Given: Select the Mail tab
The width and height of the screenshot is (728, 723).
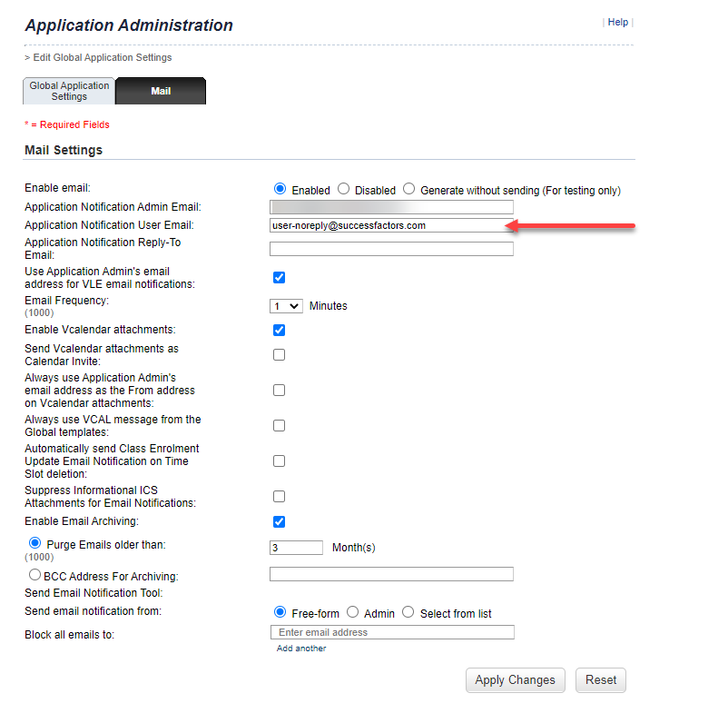Looking at the screenshot, I should [161, 91].
